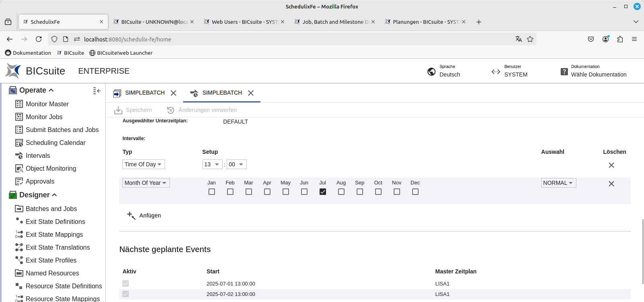Viewport: 644px width, 302px height.
Task: Open the hour dropdown showing 13
Action: tap(212, 164)
